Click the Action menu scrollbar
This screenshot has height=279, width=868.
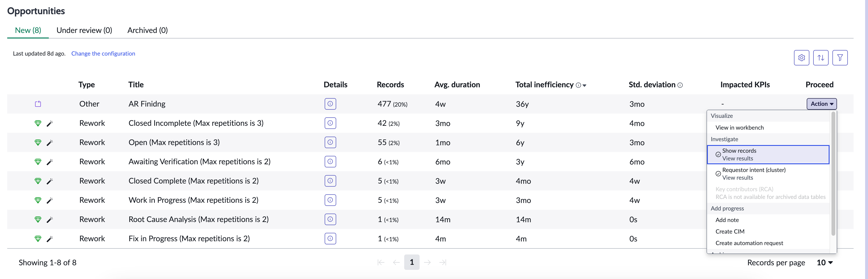[833, 174]
